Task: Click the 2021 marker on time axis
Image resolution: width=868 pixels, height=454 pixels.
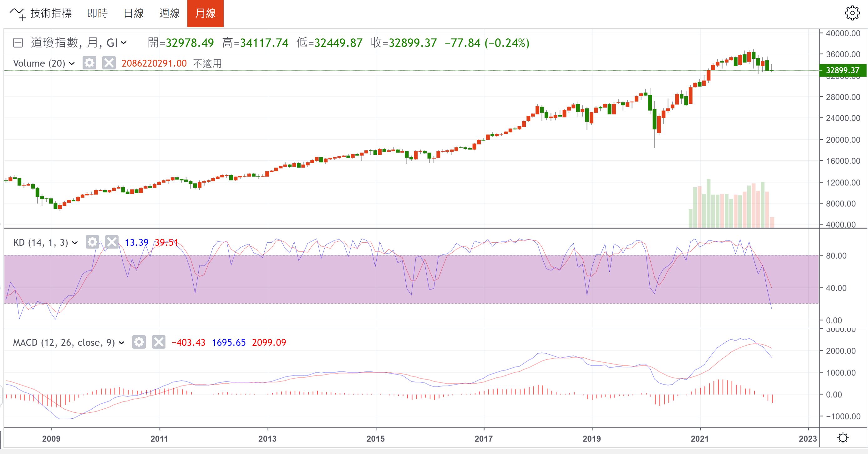Action: [699, 438]
